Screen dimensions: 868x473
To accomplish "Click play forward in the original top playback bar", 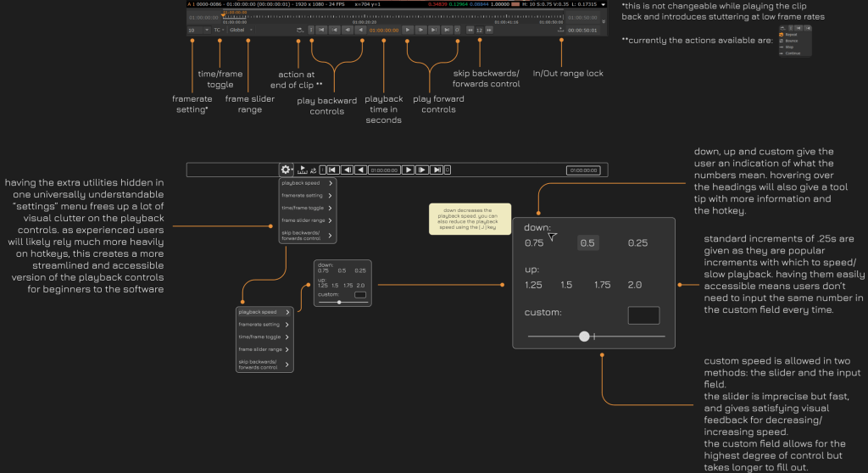I will [x=408, y=30].
